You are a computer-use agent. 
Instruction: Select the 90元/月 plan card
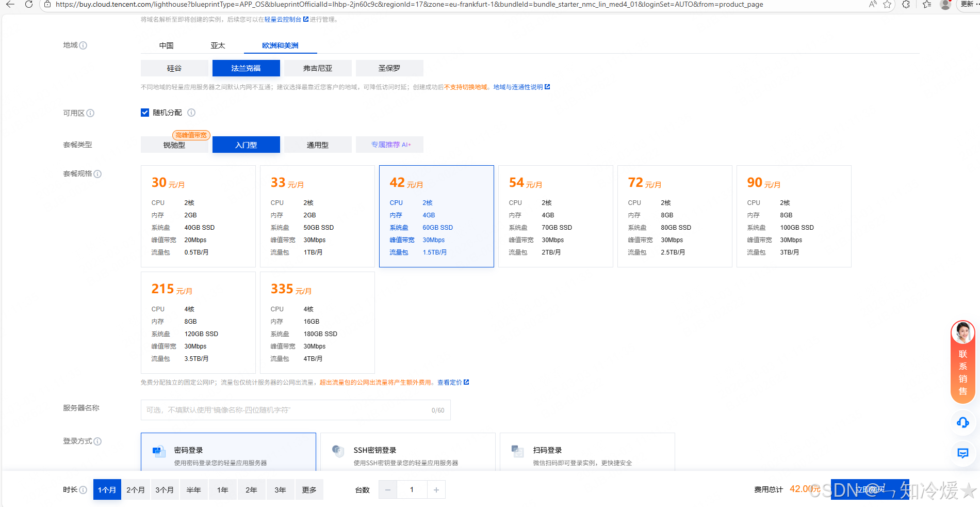click(793, 216)
